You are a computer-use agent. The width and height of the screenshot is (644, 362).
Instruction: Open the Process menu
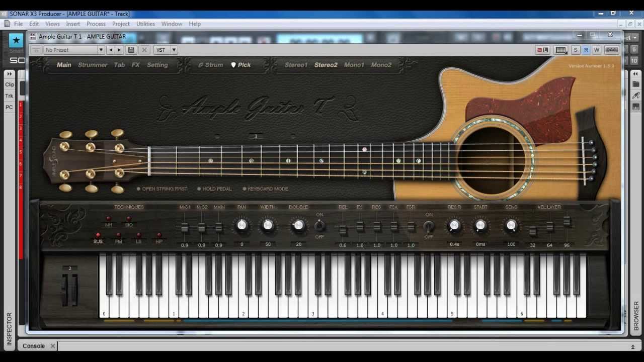coord(96,24)
